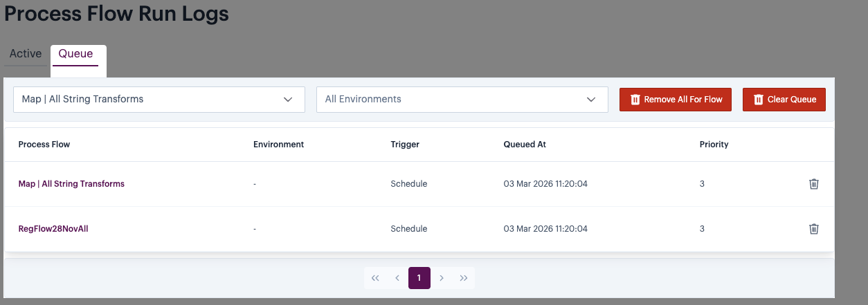Click the Priority column header

click(714, 145)
